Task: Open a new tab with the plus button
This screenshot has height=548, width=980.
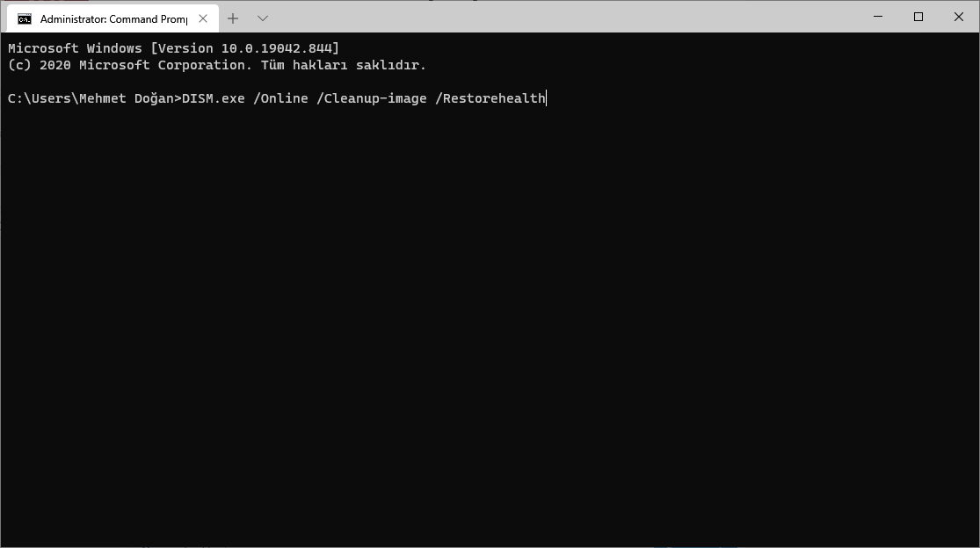Action: (x=233, y=18)
